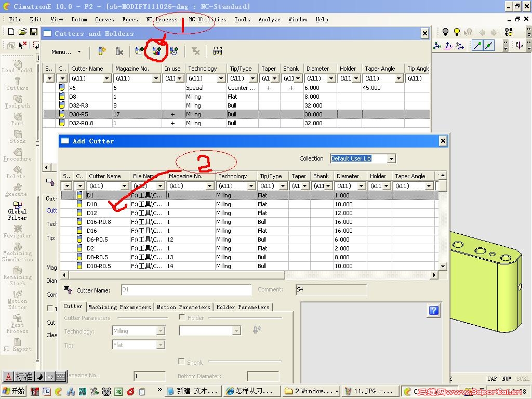Click the blue help question mark icon
The image size is (532, 399).
434,311
